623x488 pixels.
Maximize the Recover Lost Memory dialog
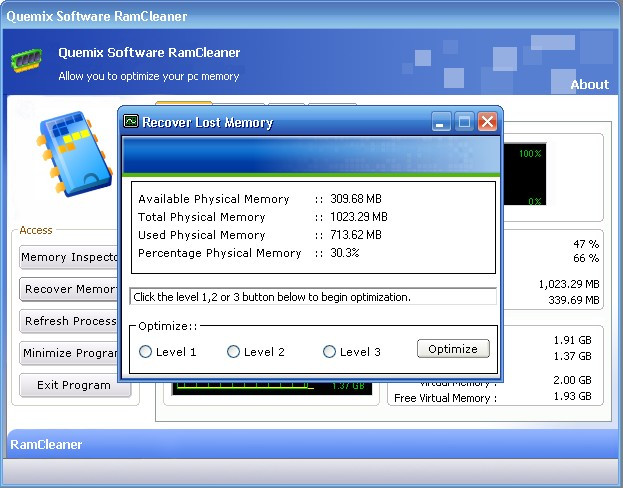point(464,122)
